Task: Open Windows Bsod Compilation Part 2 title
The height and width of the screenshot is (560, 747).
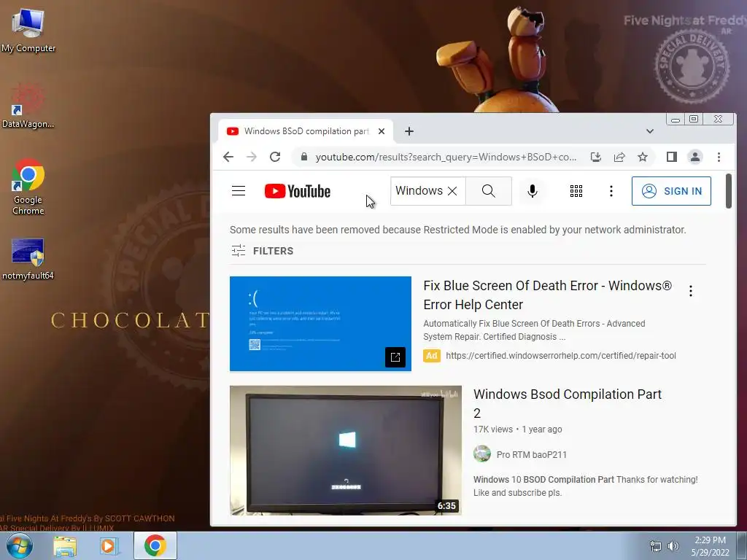Action: pyautogui.click(x=568, y=403)
